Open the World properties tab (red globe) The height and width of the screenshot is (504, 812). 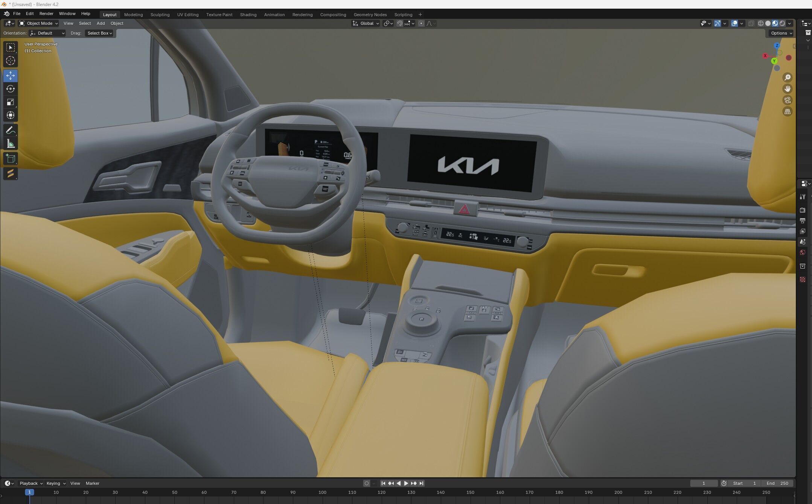pyautogui.click(x=803, y=252)
